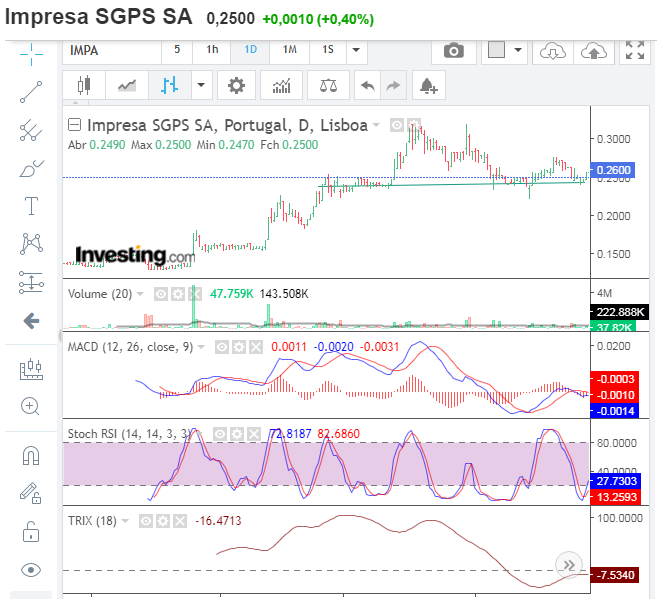Redo the chart action
The height and width of the screenshot is (599, 662).
coord(393,86)
